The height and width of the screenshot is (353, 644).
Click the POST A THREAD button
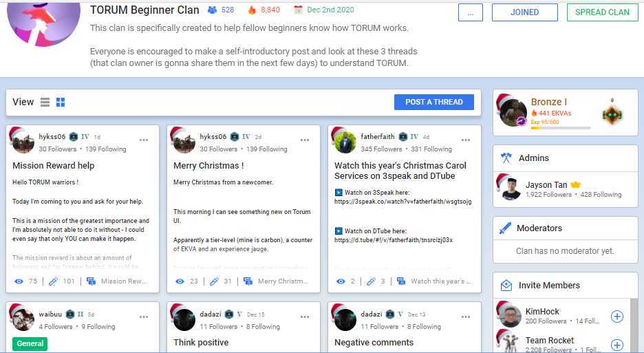point(433,102)
